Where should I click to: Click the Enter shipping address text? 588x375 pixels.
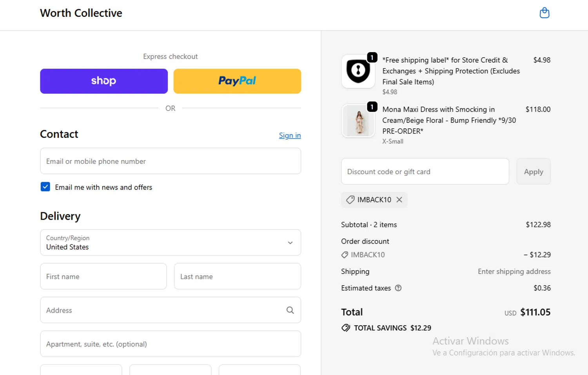click(514, 271)
